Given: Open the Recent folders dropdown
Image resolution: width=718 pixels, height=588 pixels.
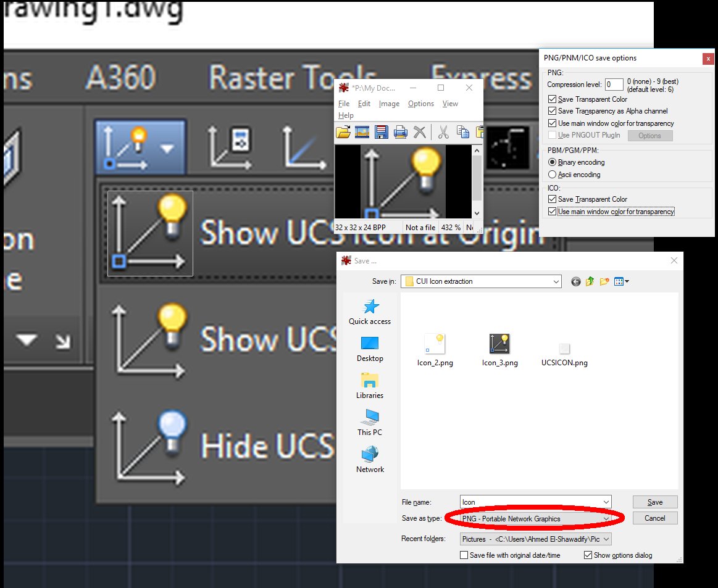Looking at the screenshot, I should point(606,539).
